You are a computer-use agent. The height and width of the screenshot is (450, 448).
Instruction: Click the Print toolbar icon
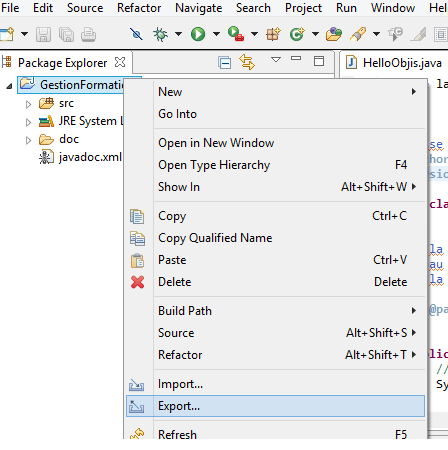tap(88, 34)
